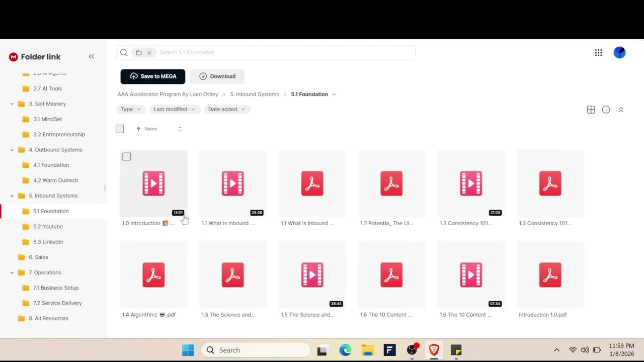Open the volume control in system tray
Image resolution: width=644 pixels, height=362 pixels.
pyautogui.click(x=585, y=350)
